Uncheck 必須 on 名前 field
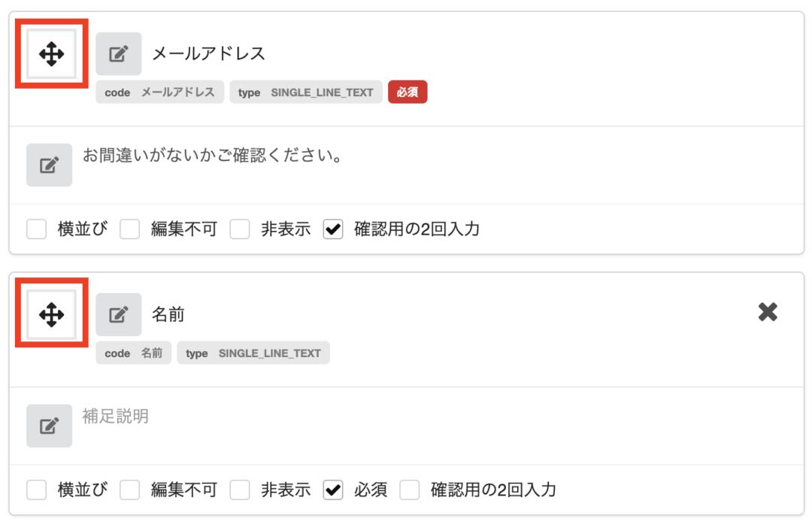The width and height of the screenshot is (812, 524). 332,489
